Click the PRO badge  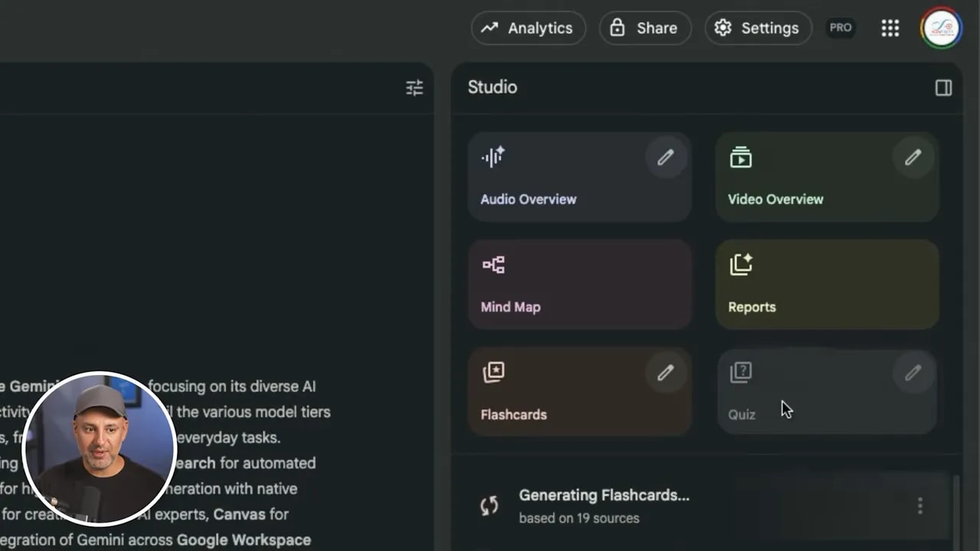tap(841, 28)
